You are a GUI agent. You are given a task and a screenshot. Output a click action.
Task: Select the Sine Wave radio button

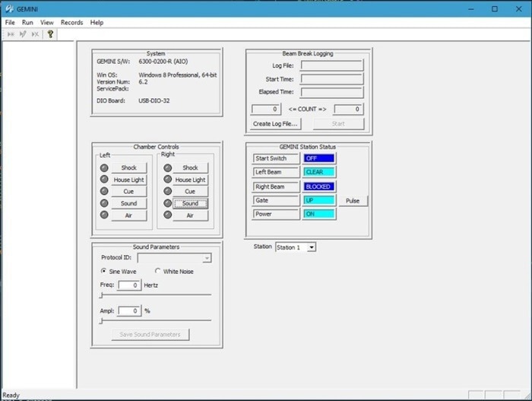(104, 272)
